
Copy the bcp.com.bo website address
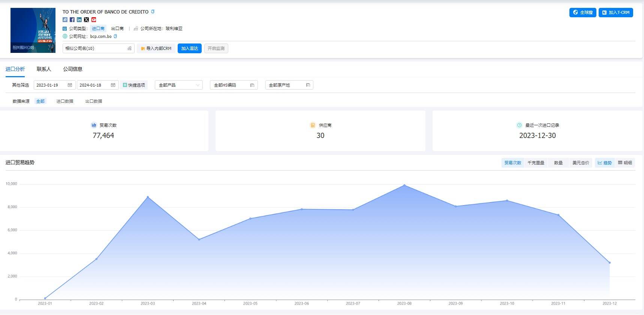115,36
